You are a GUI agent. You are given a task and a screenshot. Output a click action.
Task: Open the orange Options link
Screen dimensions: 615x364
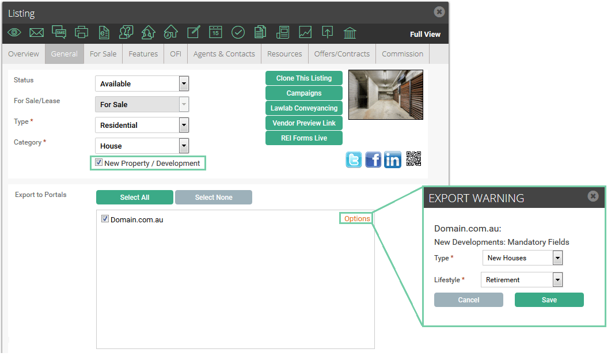point(357,218)
